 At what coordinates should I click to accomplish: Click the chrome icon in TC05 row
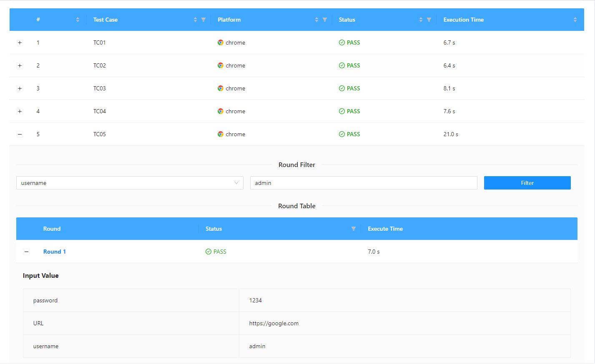pyautogui.click(x=221, y=134)
